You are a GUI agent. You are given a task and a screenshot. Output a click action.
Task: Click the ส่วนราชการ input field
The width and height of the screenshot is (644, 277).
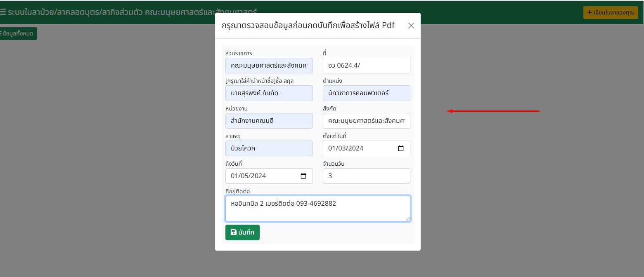[x=269, y=66]
